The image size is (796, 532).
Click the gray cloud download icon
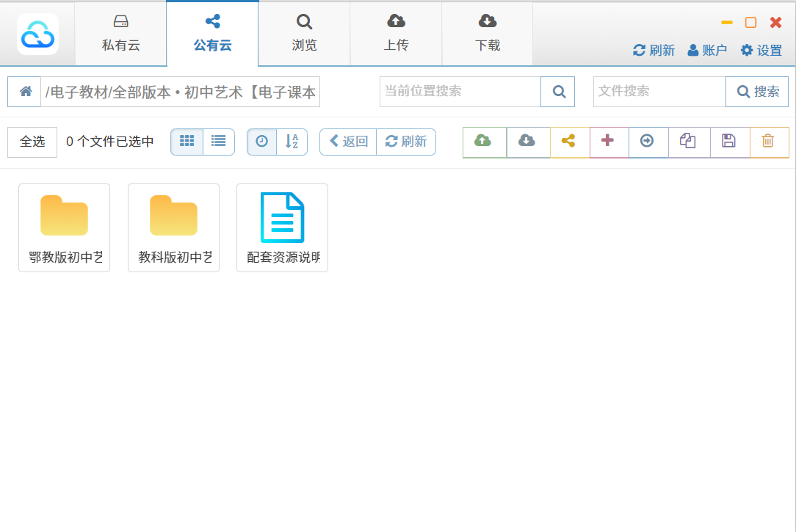528,142
